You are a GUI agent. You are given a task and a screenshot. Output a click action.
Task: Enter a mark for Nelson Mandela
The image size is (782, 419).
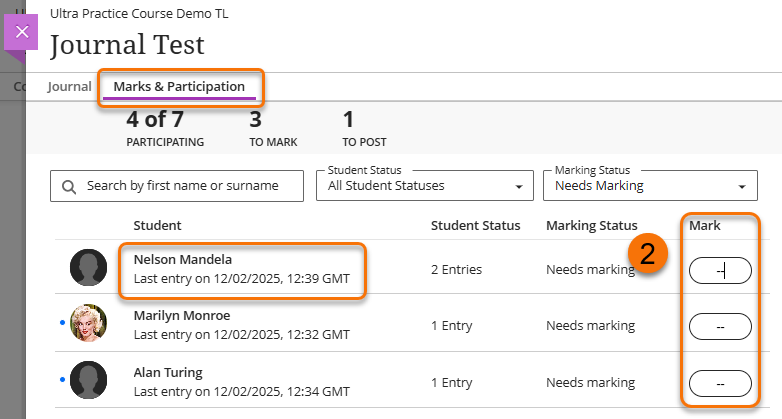[x=720, y=270]
